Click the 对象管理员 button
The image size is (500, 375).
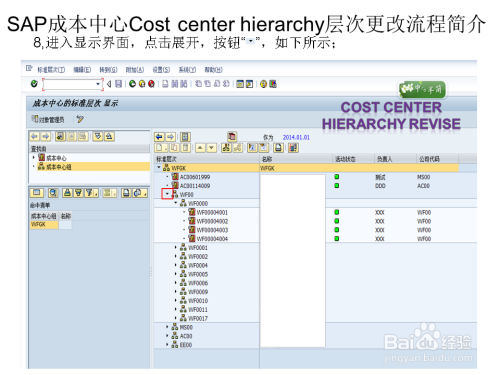pyautogui.click(x=48, y=119)
